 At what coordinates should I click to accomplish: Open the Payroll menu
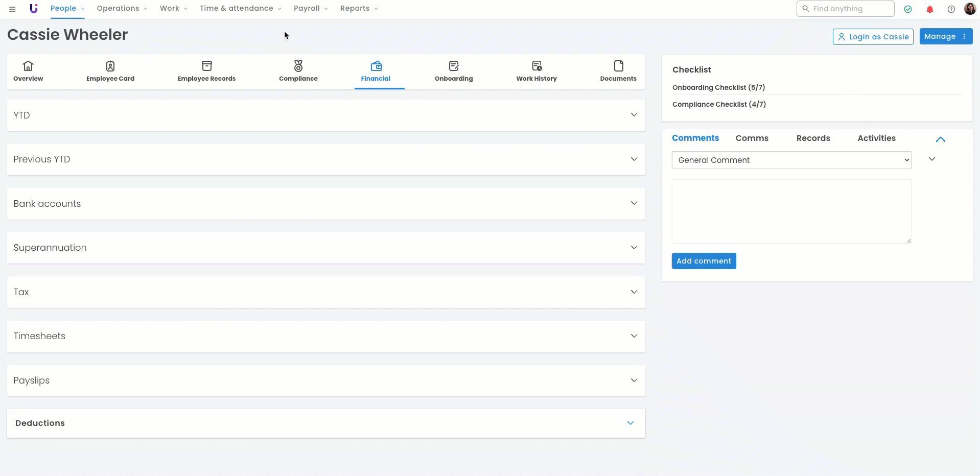click(x=310, y=9)
